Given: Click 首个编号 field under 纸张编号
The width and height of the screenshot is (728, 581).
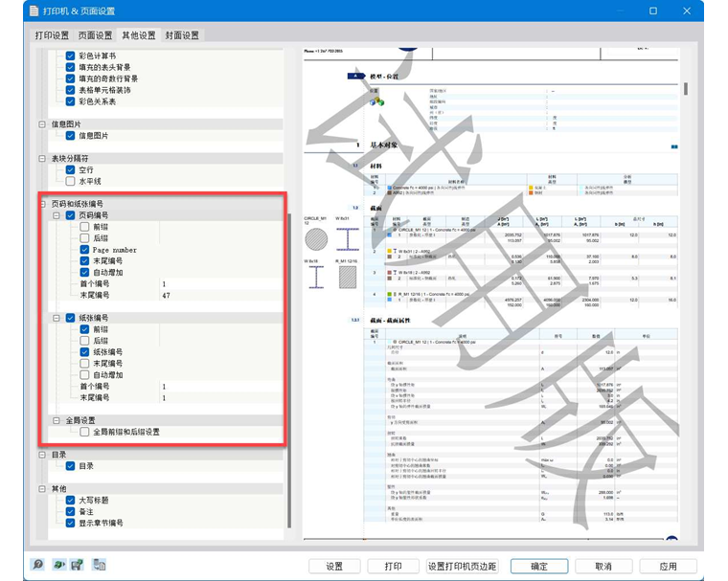Looking at the screenshot, I should tap(221, 386).
